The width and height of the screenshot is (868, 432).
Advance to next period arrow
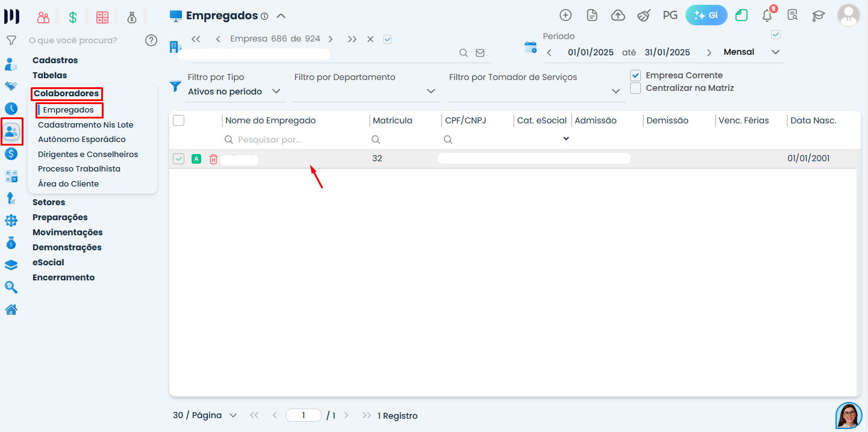coord(709,52)
